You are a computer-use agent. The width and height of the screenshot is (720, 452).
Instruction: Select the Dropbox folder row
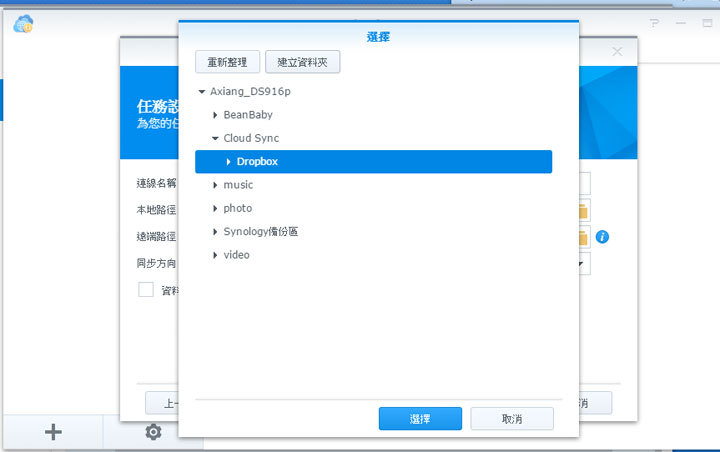(x=373, y=162)
